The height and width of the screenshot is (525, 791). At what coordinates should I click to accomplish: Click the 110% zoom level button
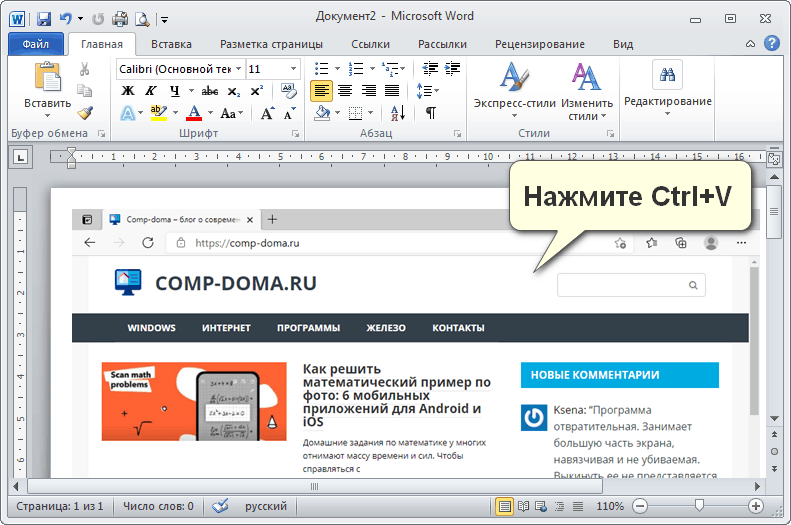(x=610, y=506)
